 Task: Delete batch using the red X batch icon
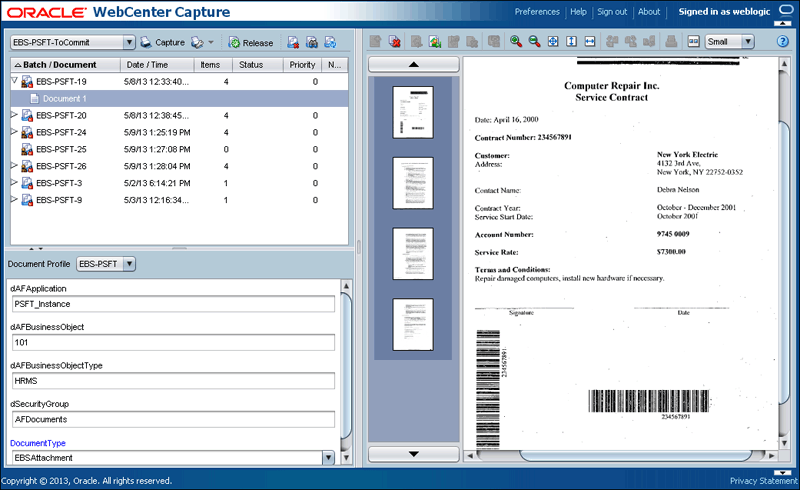coord(293,42)
